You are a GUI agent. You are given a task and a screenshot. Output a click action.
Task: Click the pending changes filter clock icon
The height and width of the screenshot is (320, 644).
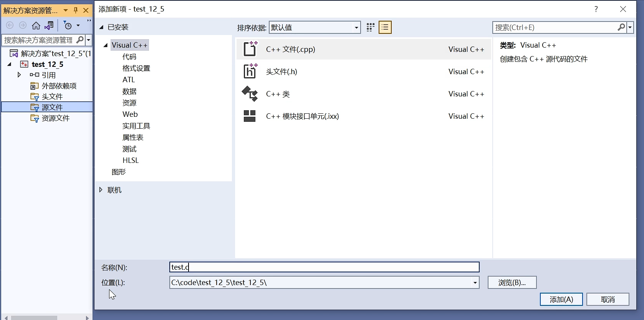coord(68,25)
